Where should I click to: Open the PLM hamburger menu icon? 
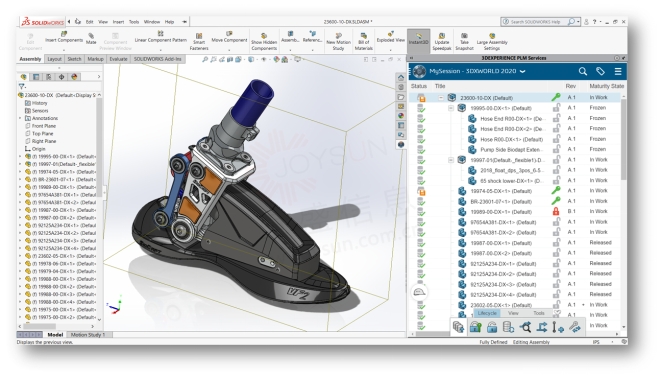point(618,71)
